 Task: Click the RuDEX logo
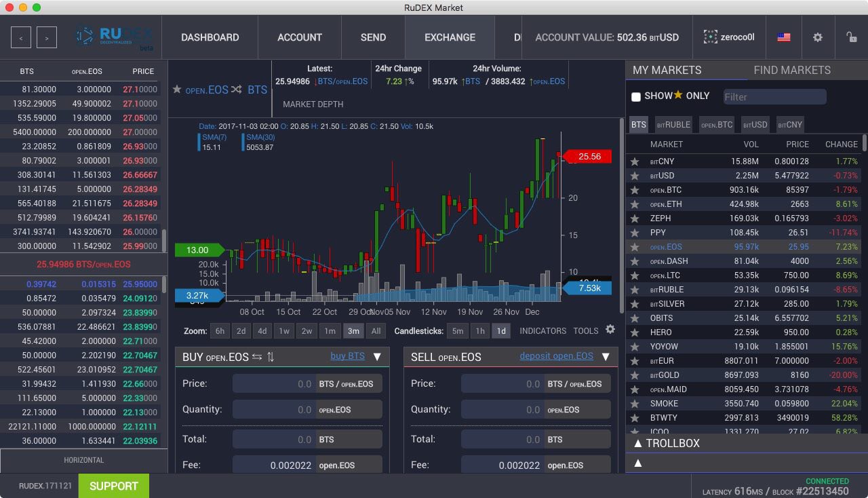click(115, 37)
